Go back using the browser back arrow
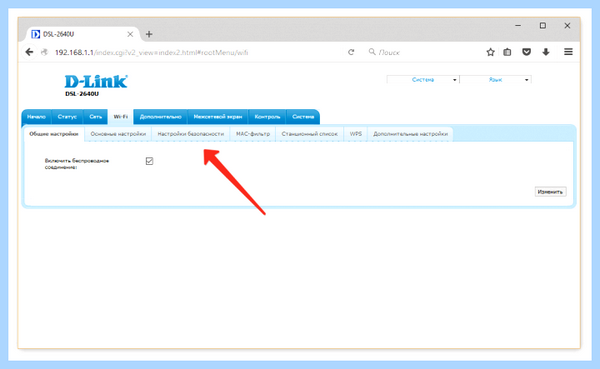The width and height of the screenshot is (600, 369). [x=29, y=52]
